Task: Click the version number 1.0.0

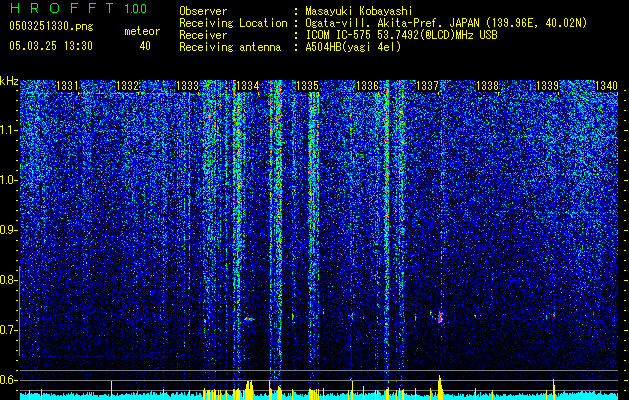Action: click(136, 9)
